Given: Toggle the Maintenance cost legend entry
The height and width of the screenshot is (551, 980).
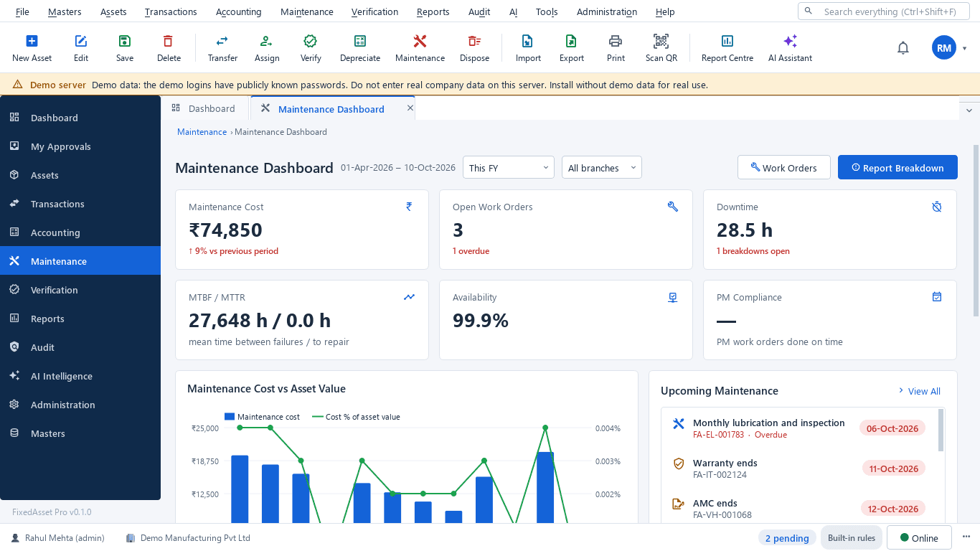Looking at the screenshot, I should click(x=262, y=417).
